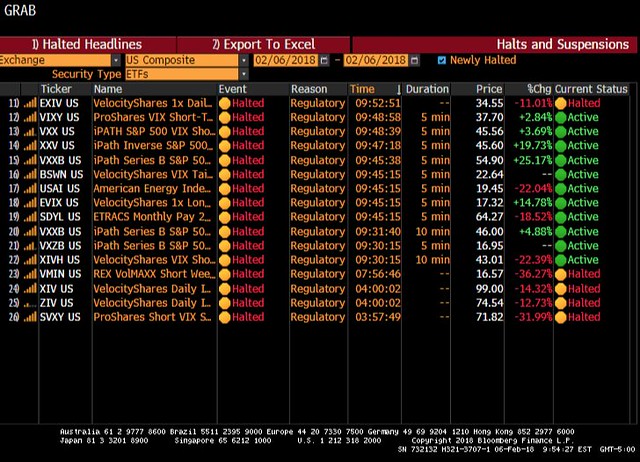Click the orange Halted status dot for VMIN US
Image resolution: width=640 pixels, height=462 pixels.
[x=561, y=274]
